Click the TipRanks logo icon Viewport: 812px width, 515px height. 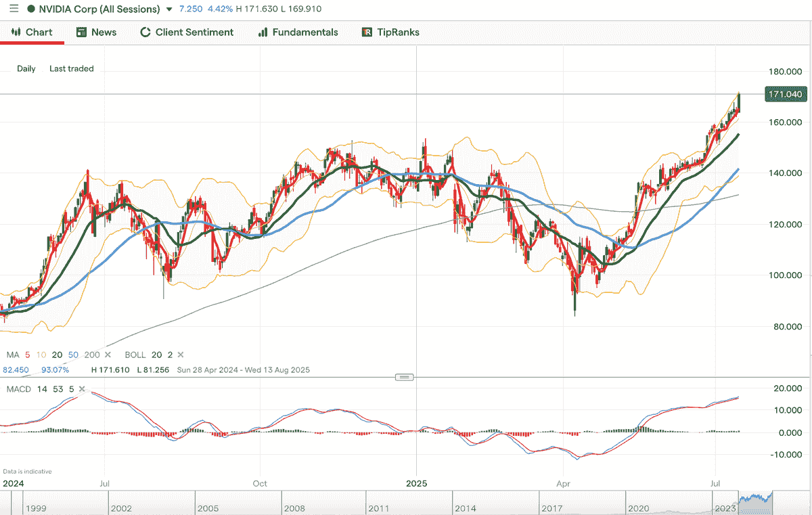[367, 32]
